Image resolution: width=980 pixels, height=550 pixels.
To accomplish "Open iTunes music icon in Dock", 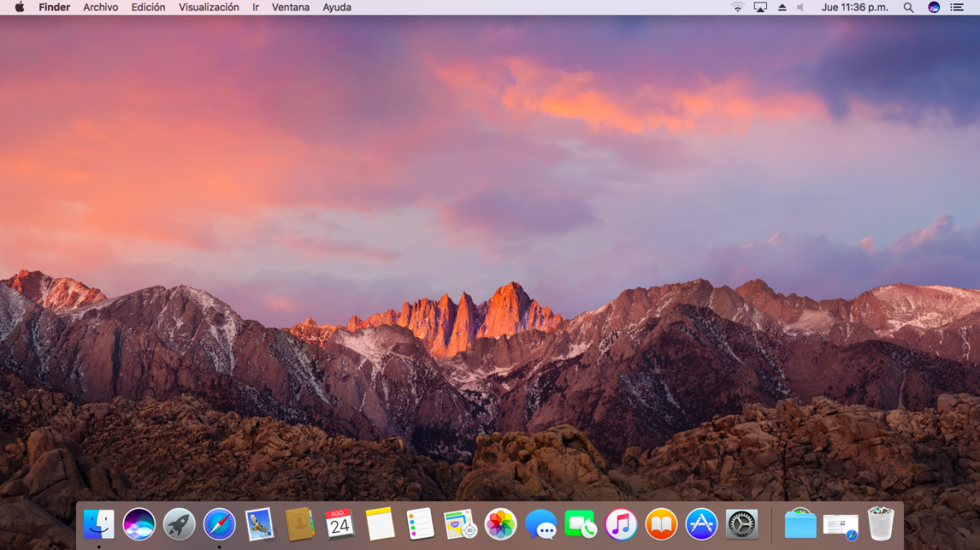I will 621,524.
